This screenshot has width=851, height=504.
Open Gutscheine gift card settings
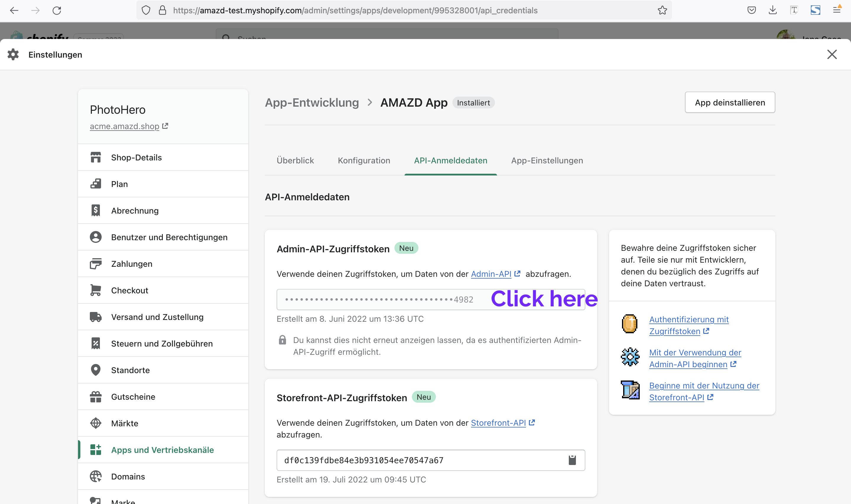[163, 397]
